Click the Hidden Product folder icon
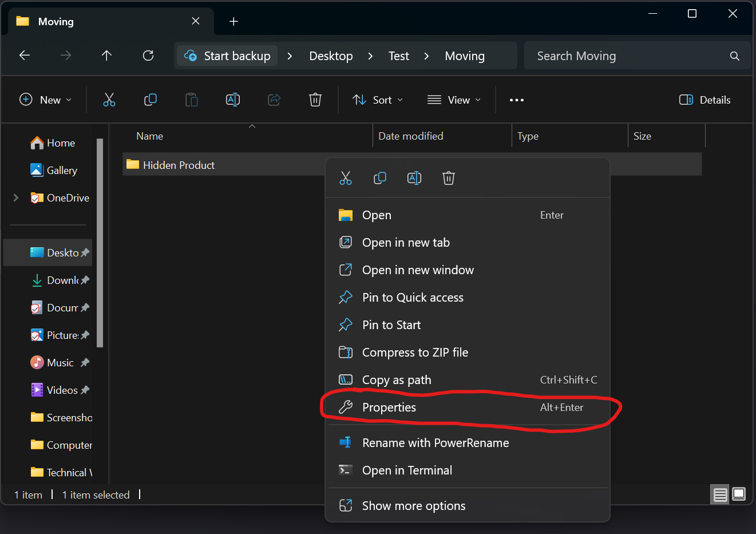This screenshot has width=756, height=534. click(133, 164)
